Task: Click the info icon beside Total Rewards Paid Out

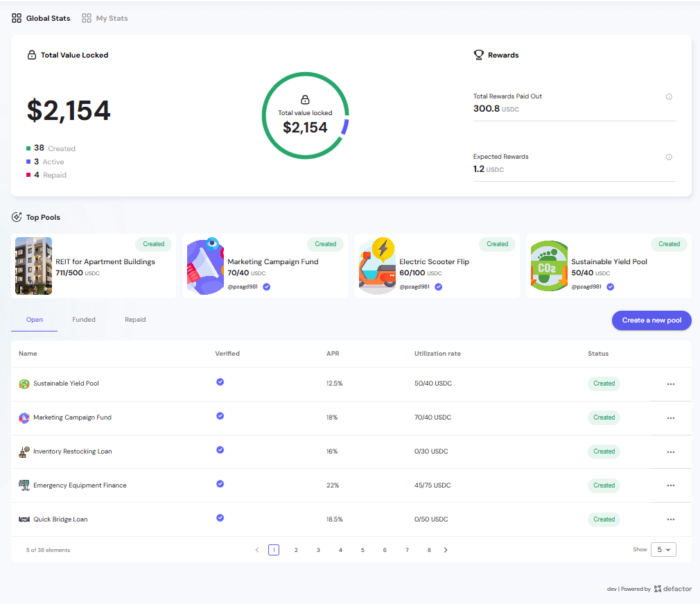Action: click(x=669, y=97)
